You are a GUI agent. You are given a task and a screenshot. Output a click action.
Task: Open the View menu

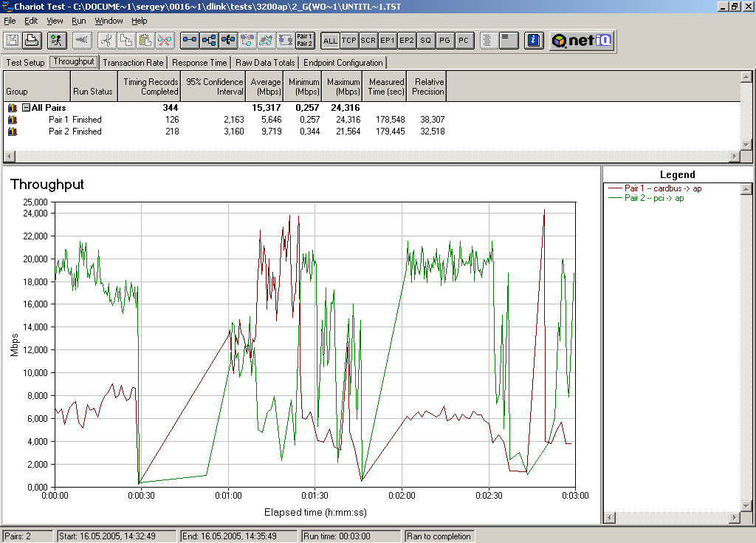pos(55,21)
